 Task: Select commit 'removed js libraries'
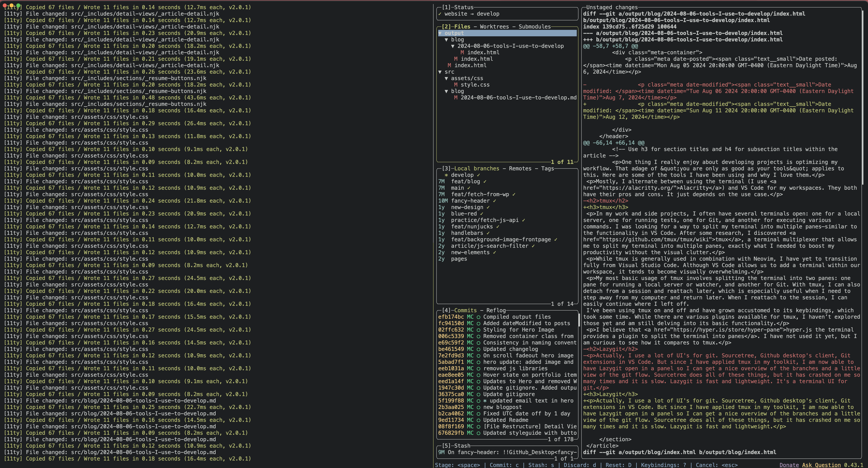click(x=515, y=369)
